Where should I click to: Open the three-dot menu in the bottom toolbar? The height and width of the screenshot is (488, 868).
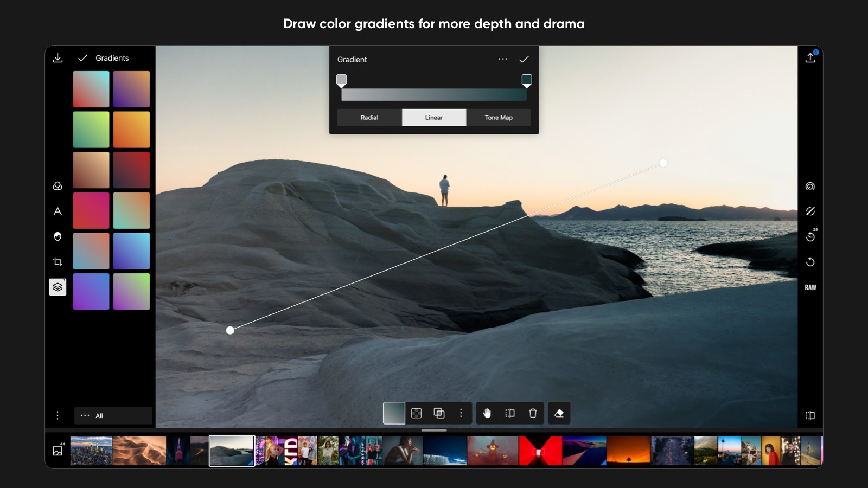pyautogui.click(x=461, y=413)
